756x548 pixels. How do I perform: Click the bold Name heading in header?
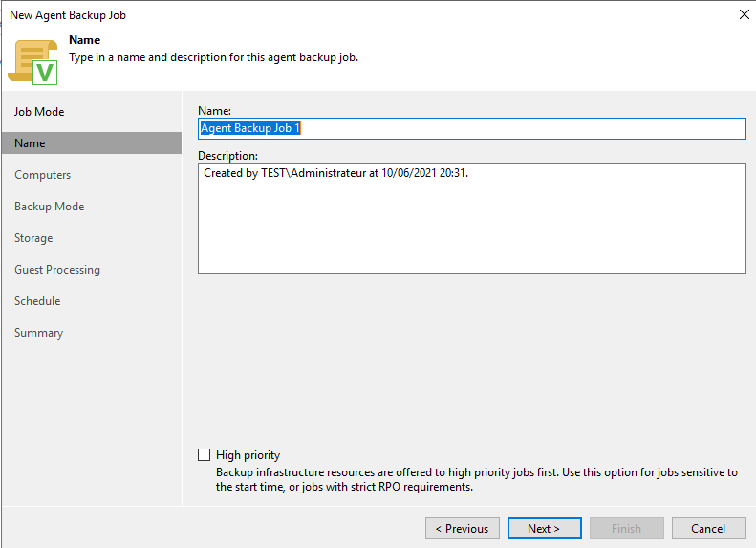[84, 40]
